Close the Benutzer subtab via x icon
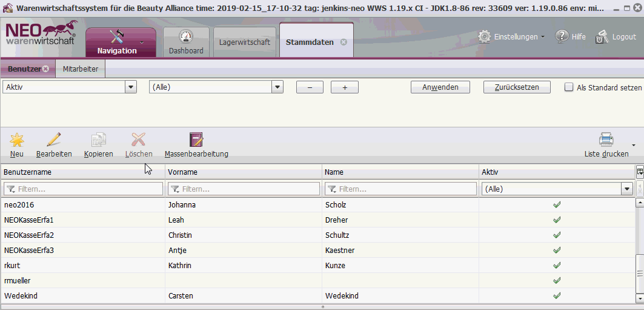Image resolution: width=644 pixels, height=310 pixels. [46, 69]
